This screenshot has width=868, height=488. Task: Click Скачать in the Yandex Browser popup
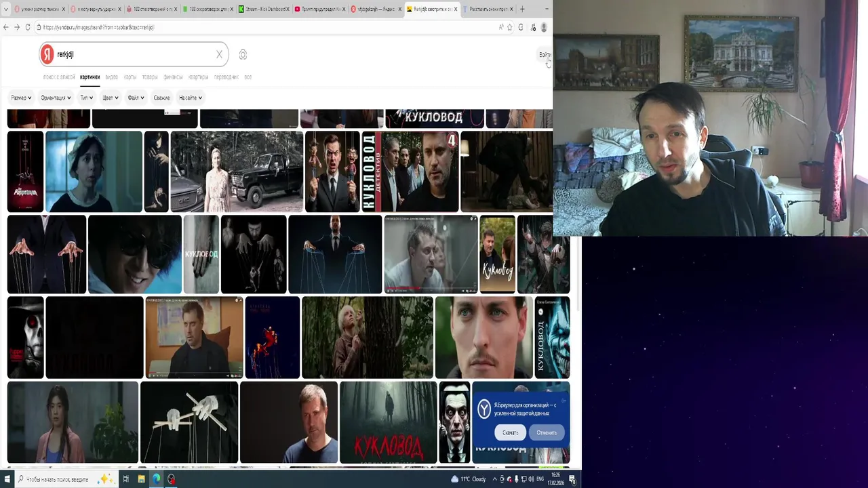coord(510,432)
